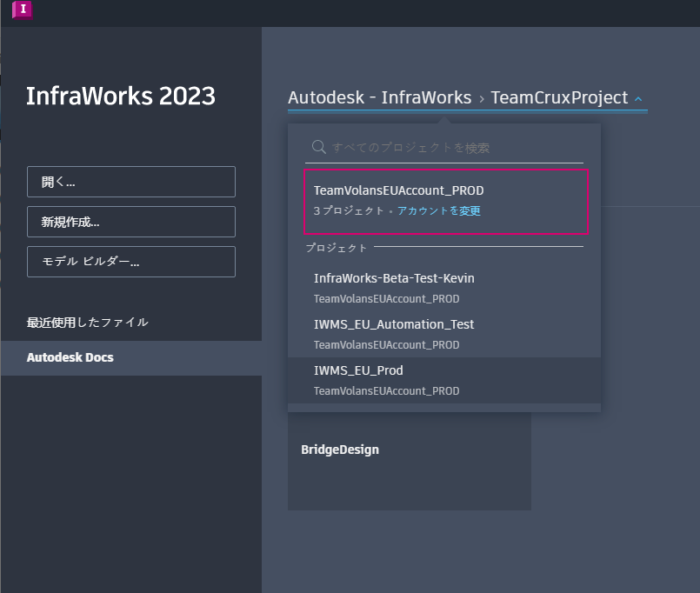700x593 pixels.
Task: Choose the InfraWorks-Beta-Test-Kevin project
Action: tap(444, 288)
